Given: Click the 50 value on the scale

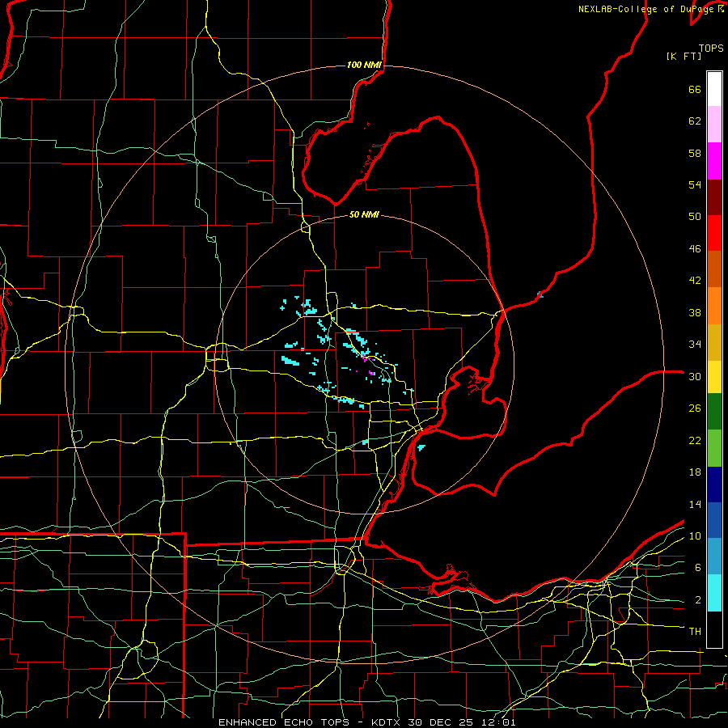Looking at the screenshot, I should point(695,217).
